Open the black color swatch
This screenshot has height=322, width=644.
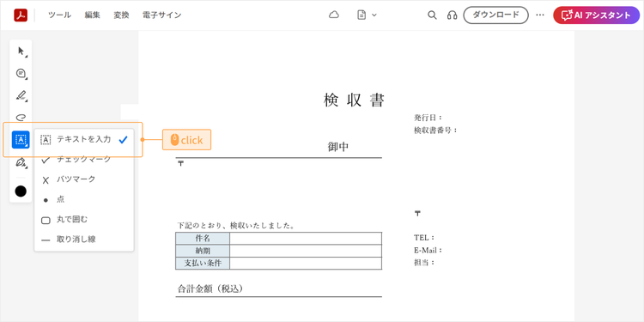[21, 191]
